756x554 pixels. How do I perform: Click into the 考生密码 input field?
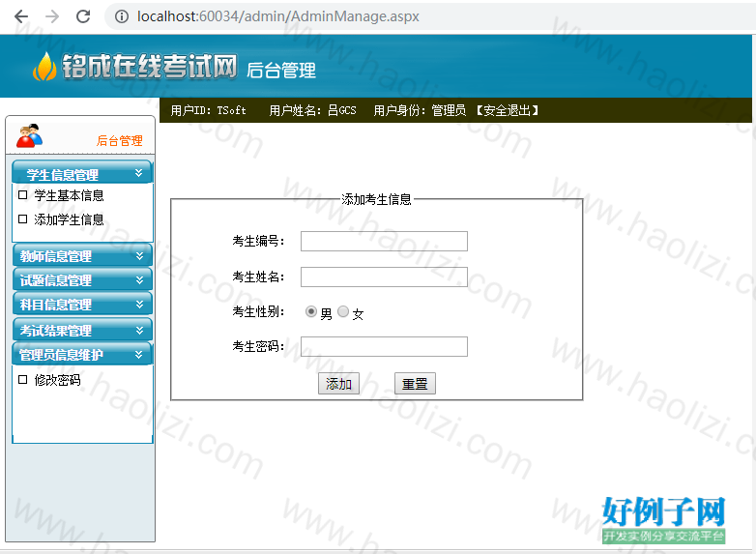384,347
